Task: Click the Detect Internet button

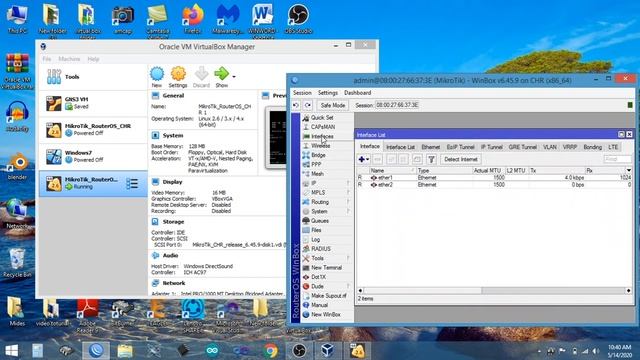Action: (460, 159)
